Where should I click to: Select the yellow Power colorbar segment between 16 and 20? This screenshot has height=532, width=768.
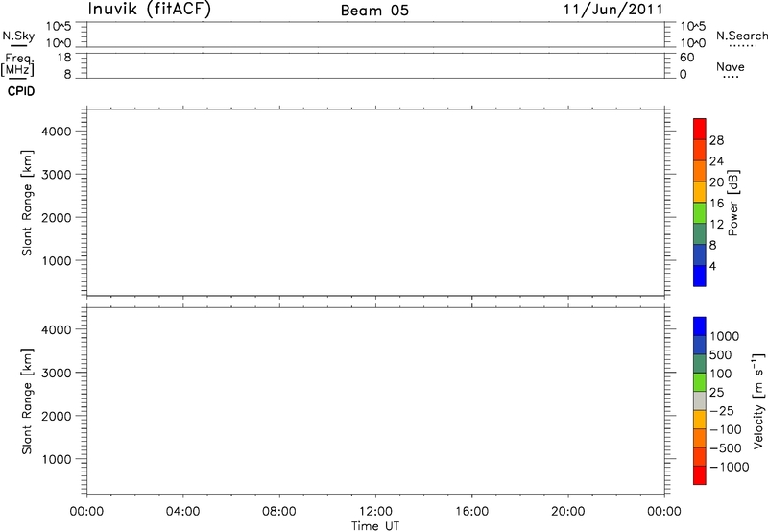(x=700, y=192)
